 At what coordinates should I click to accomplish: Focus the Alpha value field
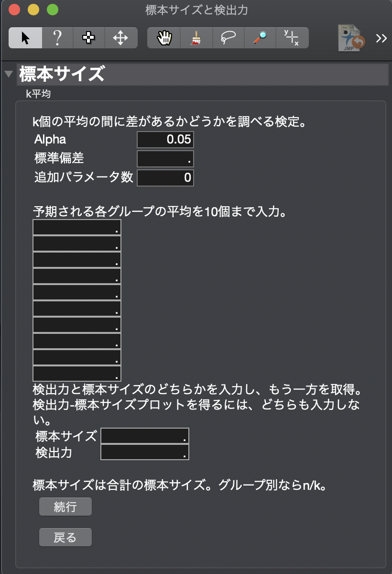pyautogui.click(x=165, y=140)
